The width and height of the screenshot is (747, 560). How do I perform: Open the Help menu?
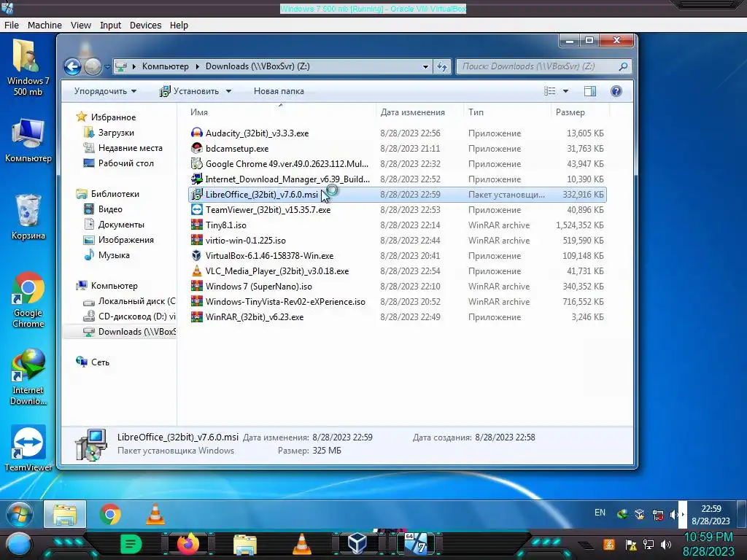point(179,26)
